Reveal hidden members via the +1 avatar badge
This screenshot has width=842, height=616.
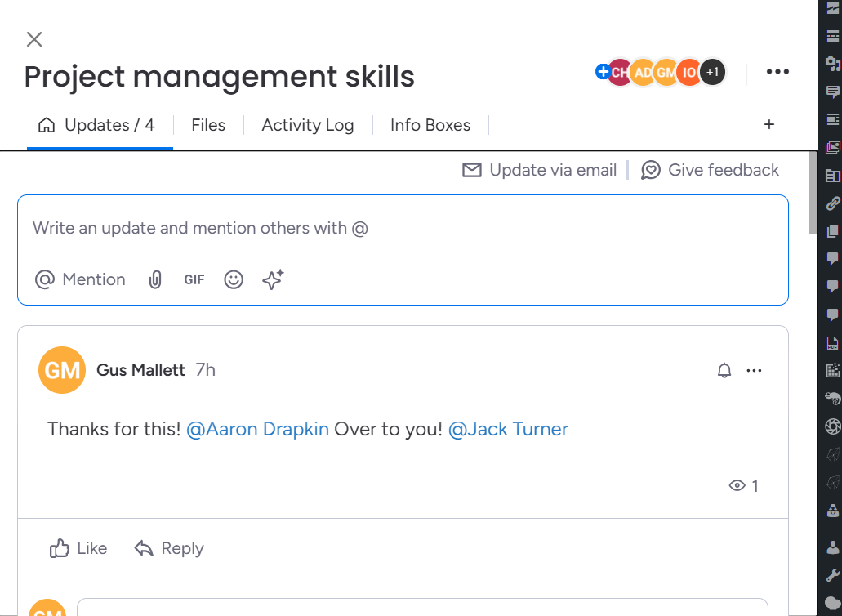(712, 72)
